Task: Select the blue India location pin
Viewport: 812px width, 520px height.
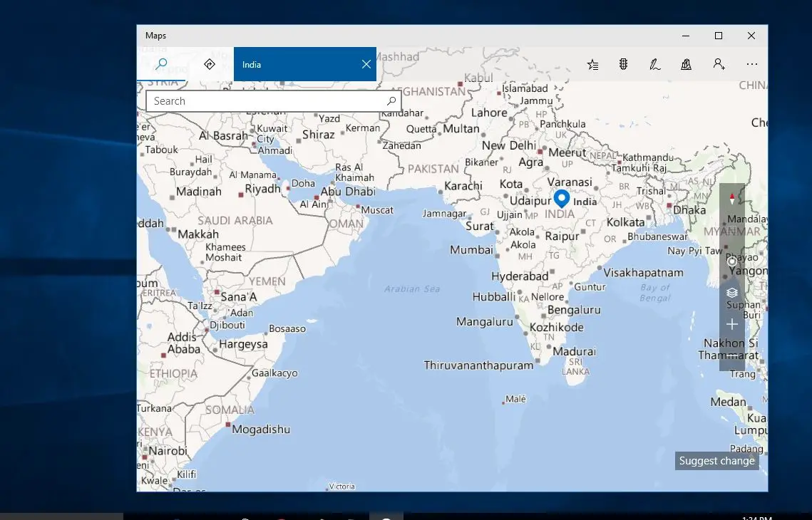Action: click(562, 198)
